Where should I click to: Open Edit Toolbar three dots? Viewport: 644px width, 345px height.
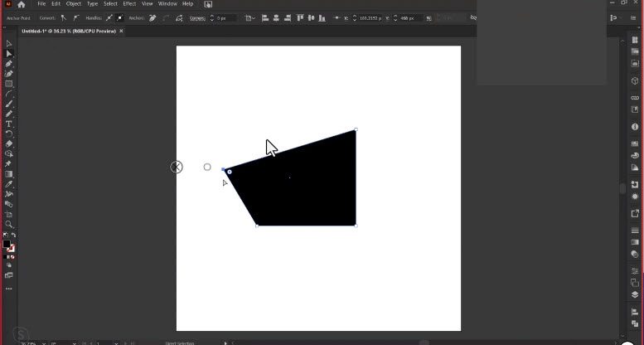[x=8, y=289]
